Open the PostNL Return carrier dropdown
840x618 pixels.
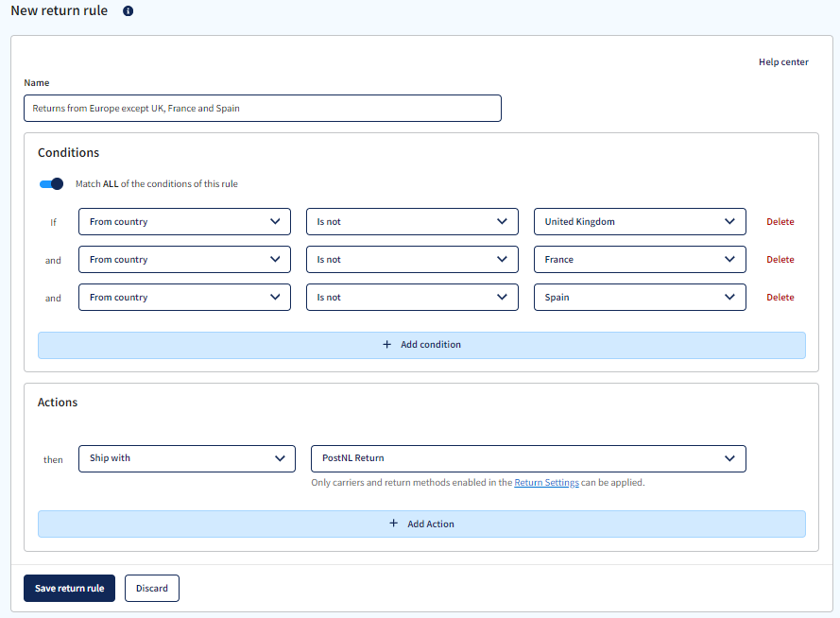[x=527, y=458]
